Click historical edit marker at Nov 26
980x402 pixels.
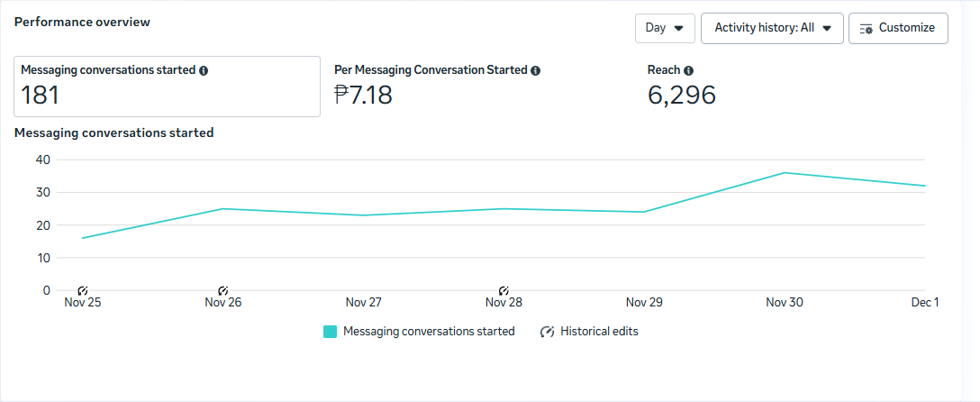[223, 290]
